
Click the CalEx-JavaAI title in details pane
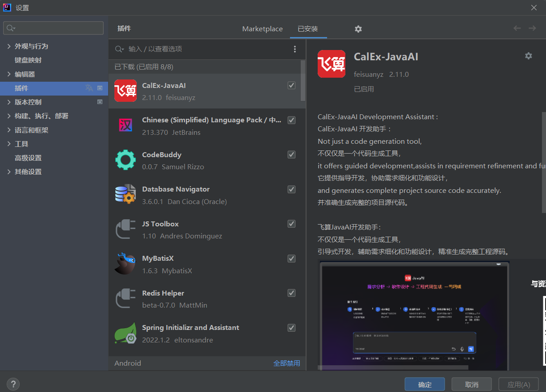point(386,57)
